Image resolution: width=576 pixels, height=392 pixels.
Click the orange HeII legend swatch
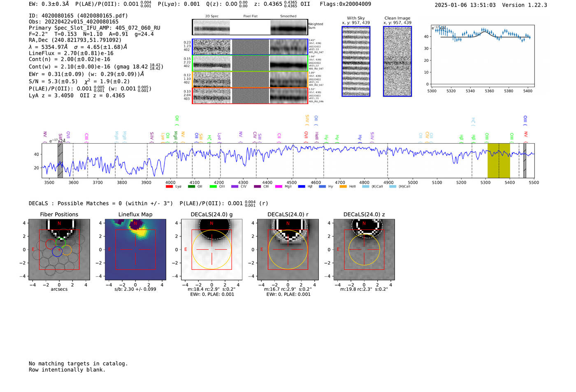(x=343, y=187)
